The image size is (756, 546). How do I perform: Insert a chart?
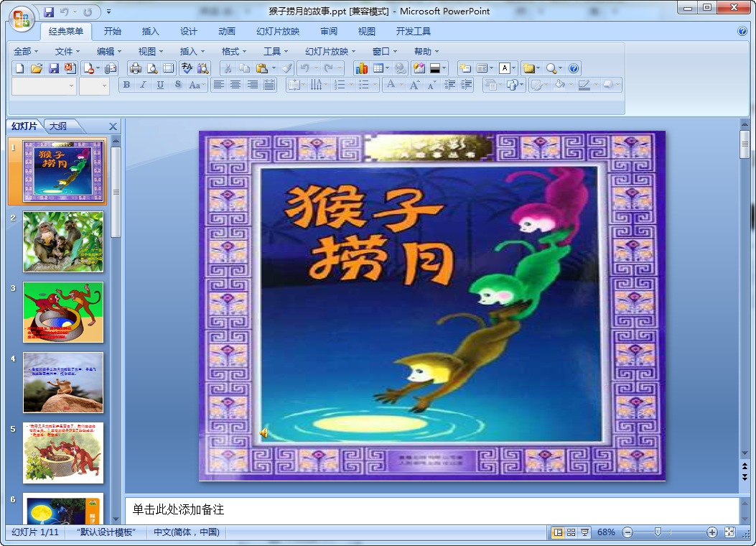pos(362,68)
